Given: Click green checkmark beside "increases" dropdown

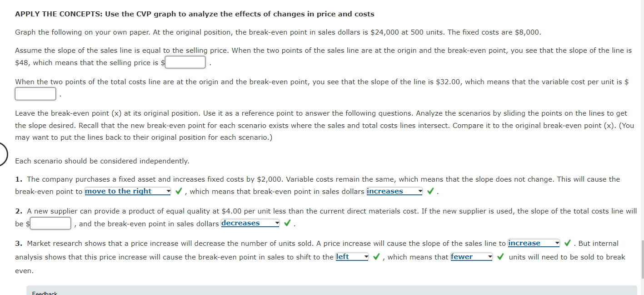Looking at the screenshot, I should 430,191.
